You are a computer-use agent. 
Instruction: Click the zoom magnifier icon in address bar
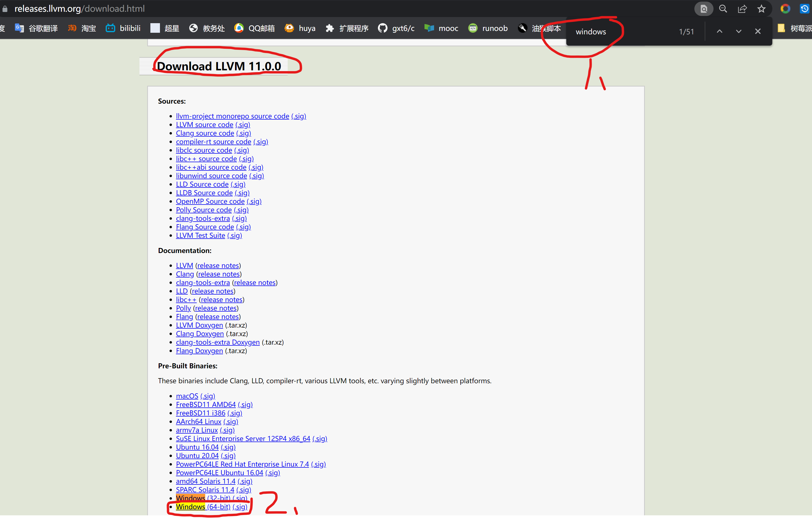tap(723, 9)
